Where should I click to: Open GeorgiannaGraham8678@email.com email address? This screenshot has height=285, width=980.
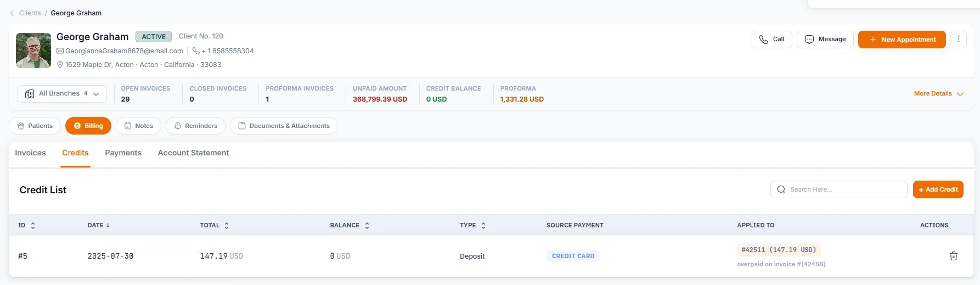(124, 51)
